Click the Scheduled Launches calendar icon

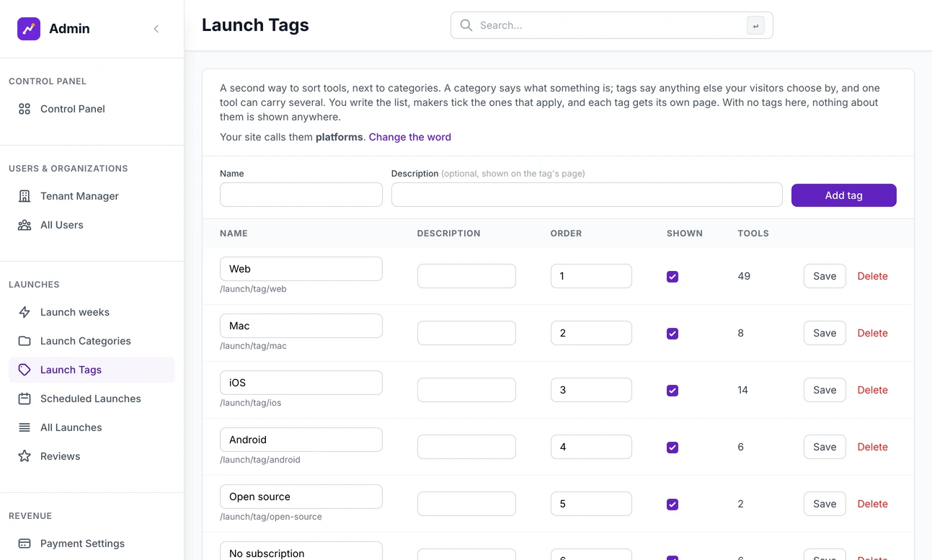click(x=25, y=399)
